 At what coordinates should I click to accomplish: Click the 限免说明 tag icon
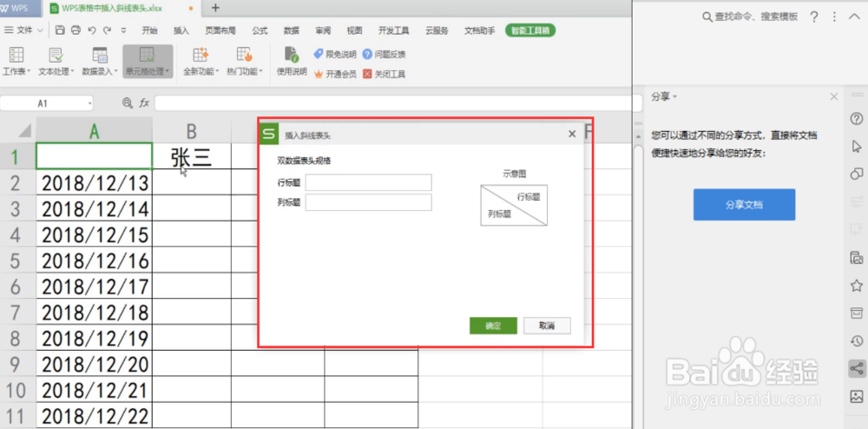tap(319, 54)
